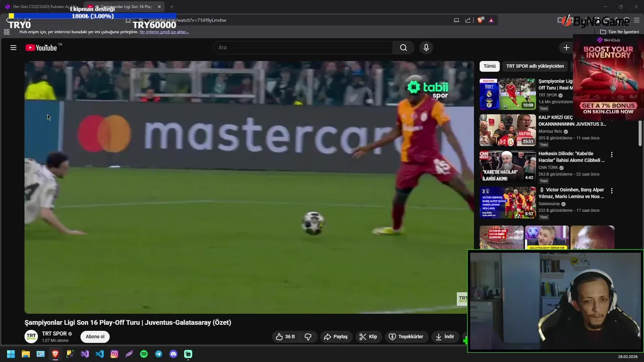Create a clip with Klip button
644x362 pixels.
(x=368, y=337)
